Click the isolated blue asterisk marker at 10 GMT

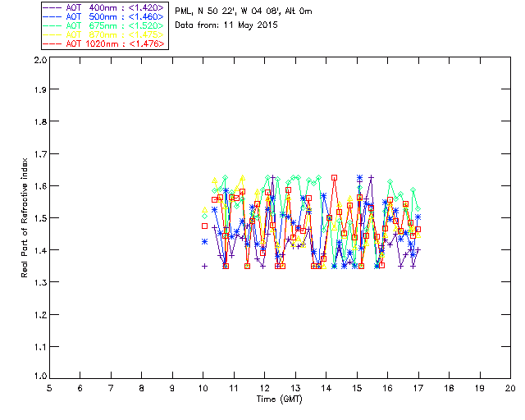coord(204,241)
